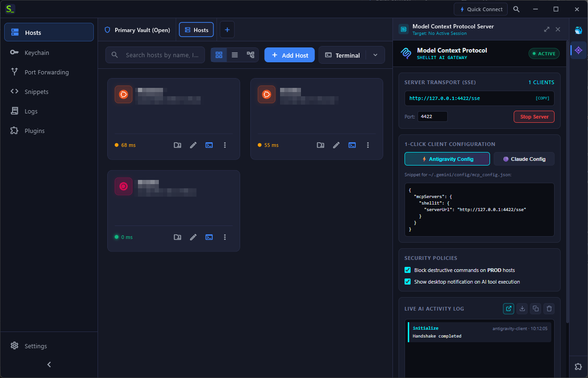Open SFTP folder icon on the 68 ms host
Viewport: 588px width, 378px height.
[177, 145]
